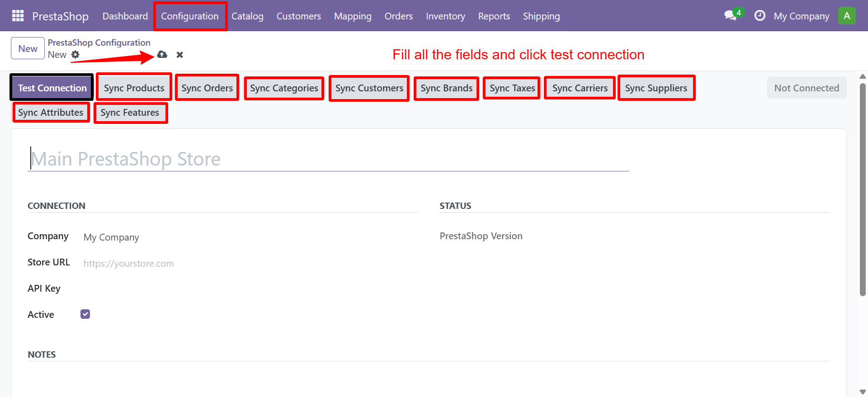Click the Sync Products button
This screenshot has width=868, height=397.
click(x=134, y=88)
